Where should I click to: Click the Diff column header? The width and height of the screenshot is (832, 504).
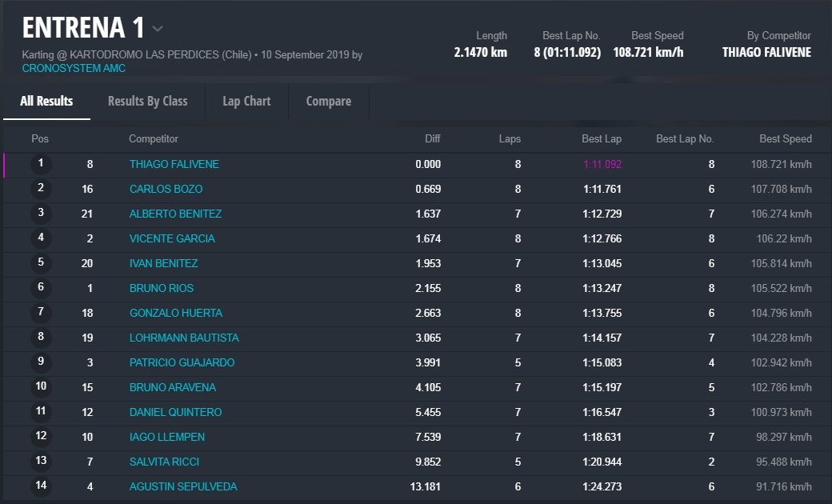point(432,138)
